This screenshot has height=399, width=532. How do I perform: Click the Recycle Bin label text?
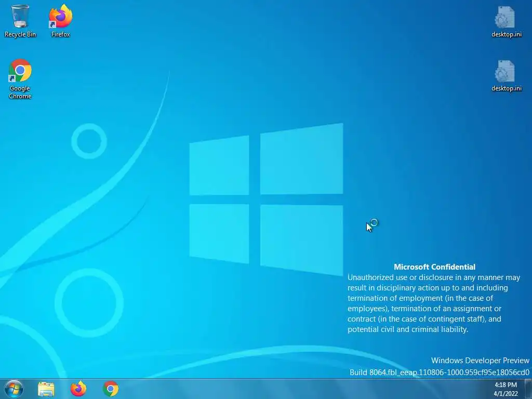[20, 34]
